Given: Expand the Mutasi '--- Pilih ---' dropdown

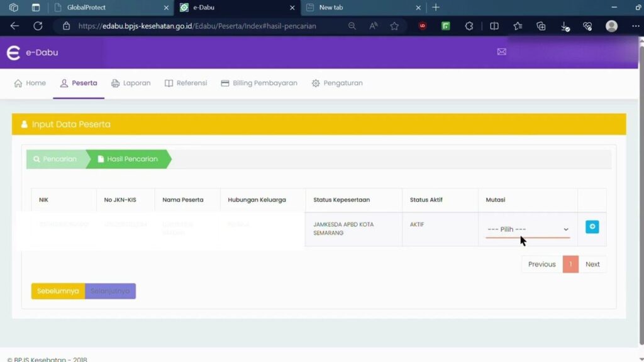Looking at the screenshot, I should [x=527, y=229].
